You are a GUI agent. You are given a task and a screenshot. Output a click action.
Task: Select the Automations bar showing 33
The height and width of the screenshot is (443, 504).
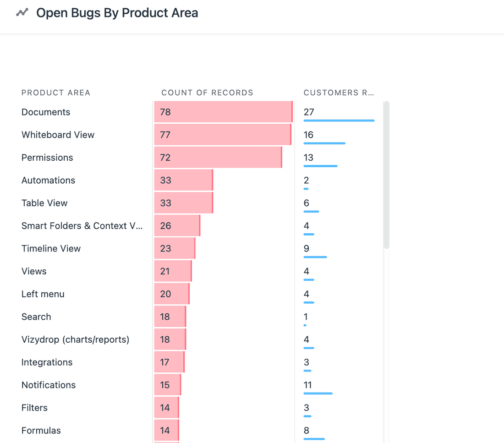(183, 180)
